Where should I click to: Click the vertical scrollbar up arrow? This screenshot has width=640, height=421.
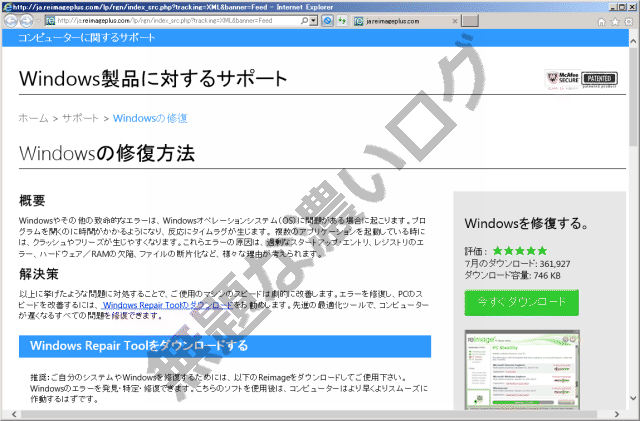point(633,41)
